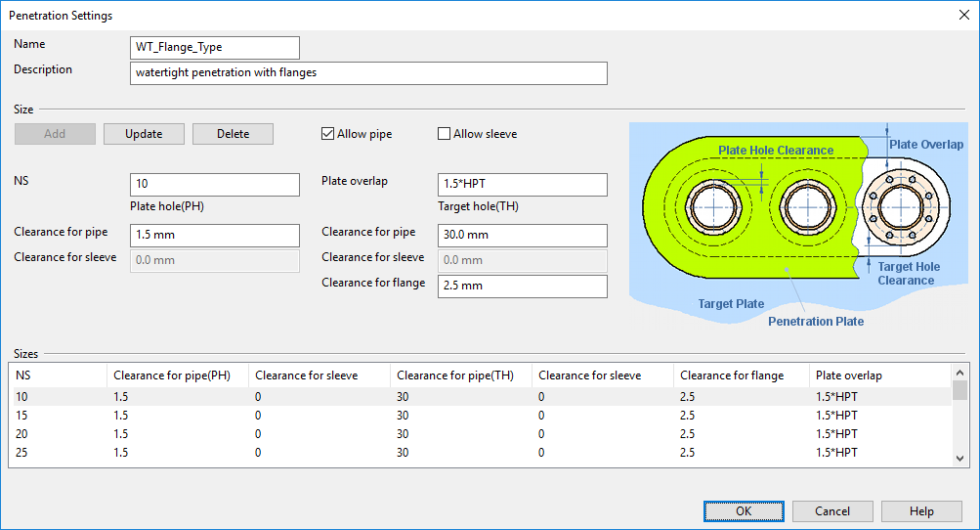Click the Update size button
Viewport: 980px width, 530px height.
click(x=144, y=134)
